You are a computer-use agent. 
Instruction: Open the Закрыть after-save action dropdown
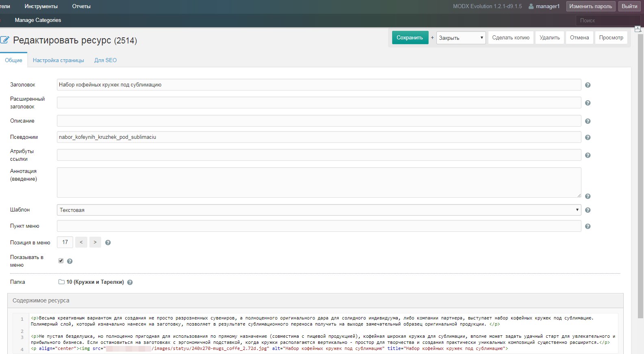pos(461,38)
